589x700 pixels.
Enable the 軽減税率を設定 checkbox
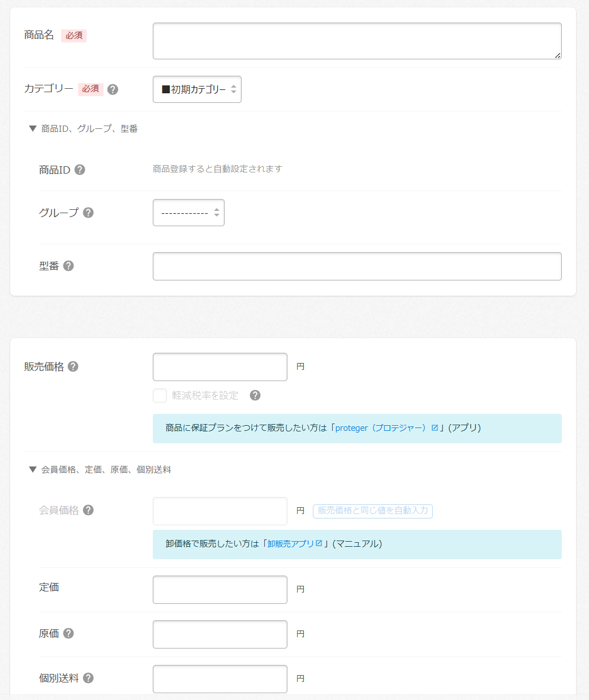click(x=160, y=395)
